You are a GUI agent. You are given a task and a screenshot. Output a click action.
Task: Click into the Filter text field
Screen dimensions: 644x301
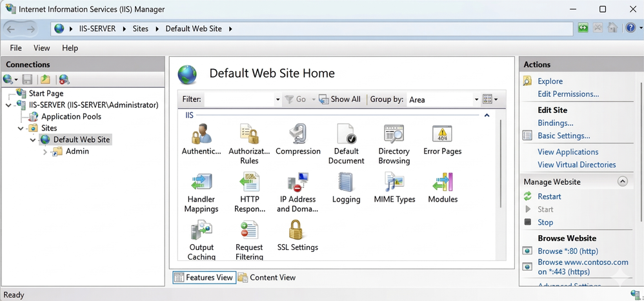[239, 99]
